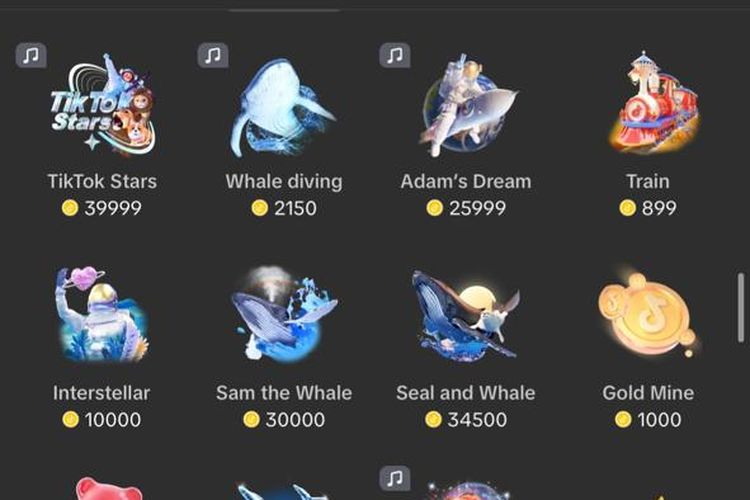Pick the Gold Mine coin gift
This screenshot has height=500, width=750.
(647, 314)
